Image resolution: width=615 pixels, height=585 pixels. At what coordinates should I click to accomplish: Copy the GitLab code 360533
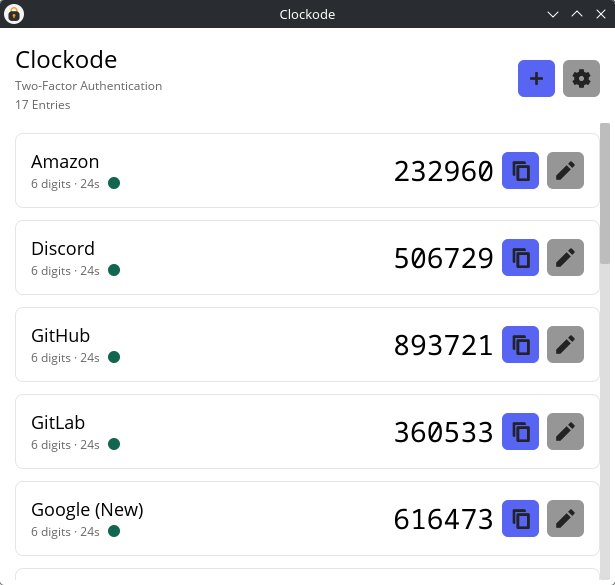pyautogui.click(x=520, y=432)
